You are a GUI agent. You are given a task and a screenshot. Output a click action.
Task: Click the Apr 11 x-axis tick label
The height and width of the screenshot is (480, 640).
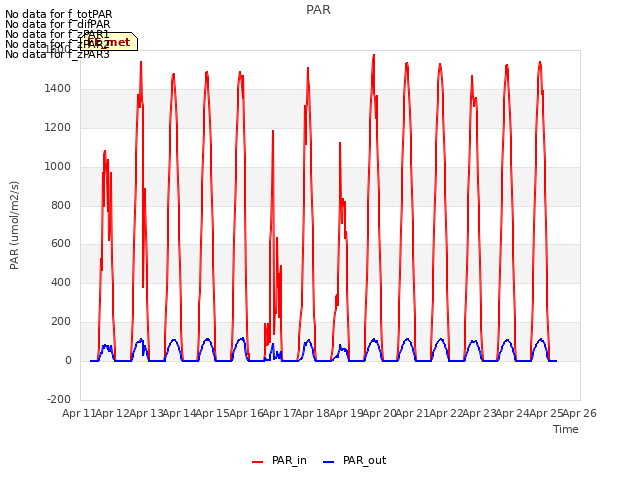point(78,413)
